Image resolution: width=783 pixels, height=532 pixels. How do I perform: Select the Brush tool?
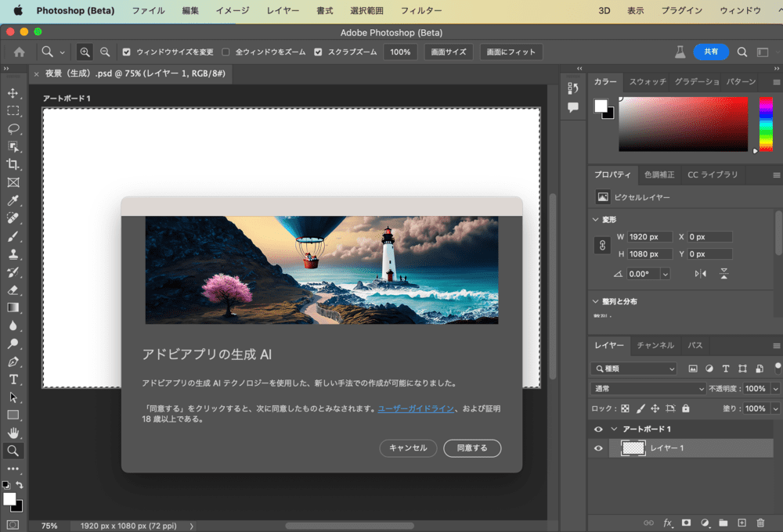13,236
